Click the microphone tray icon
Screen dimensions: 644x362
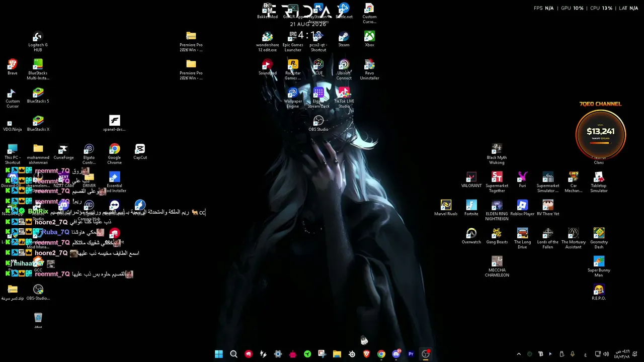573,354
